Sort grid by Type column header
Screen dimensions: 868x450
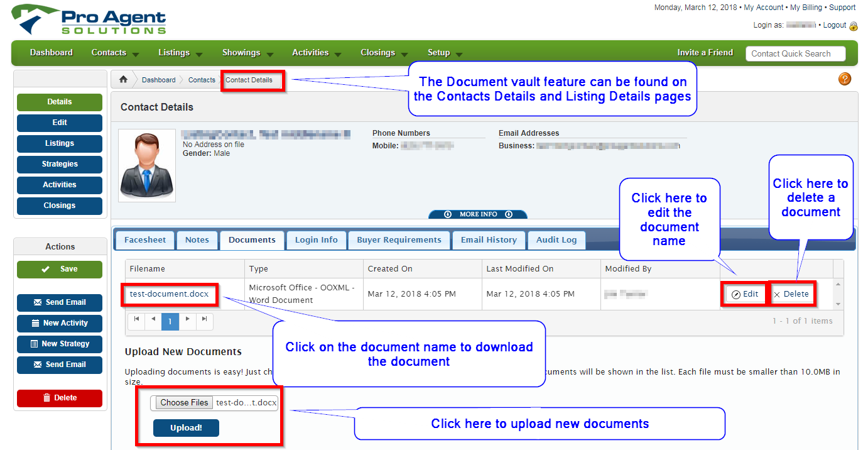coord(303,268)
